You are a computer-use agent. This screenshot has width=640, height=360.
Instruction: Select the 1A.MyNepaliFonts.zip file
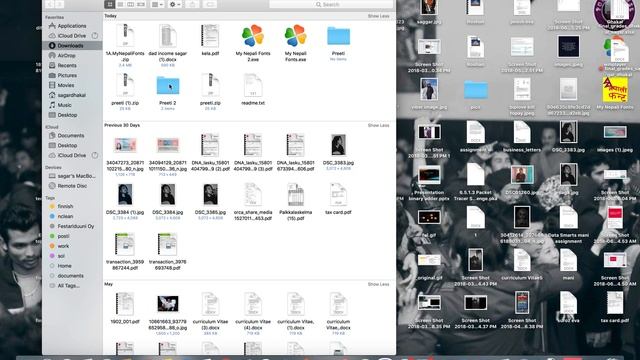[125, 36]
